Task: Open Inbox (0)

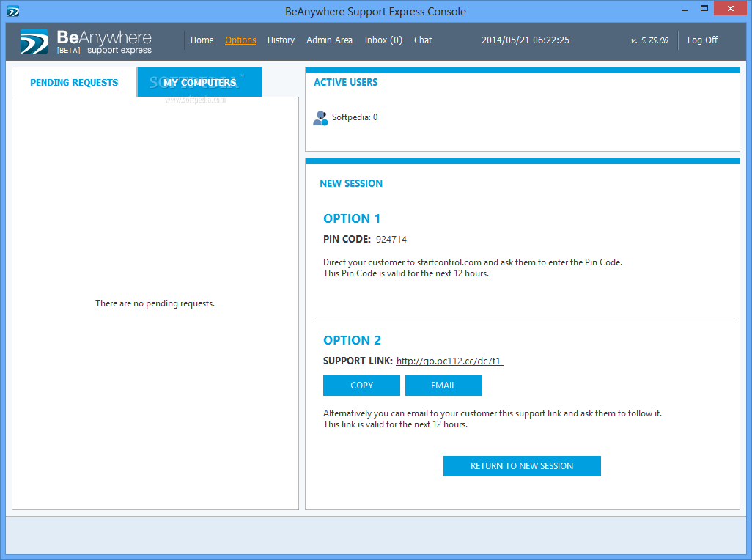Action: [383, 40]
